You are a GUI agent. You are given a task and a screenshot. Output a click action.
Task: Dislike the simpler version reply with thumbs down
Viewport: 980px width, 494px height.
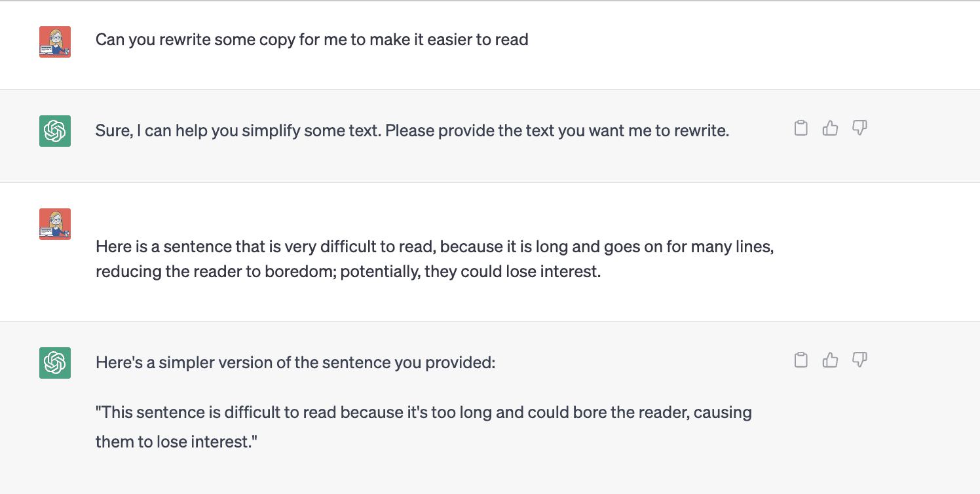click(x=859, y=360)
